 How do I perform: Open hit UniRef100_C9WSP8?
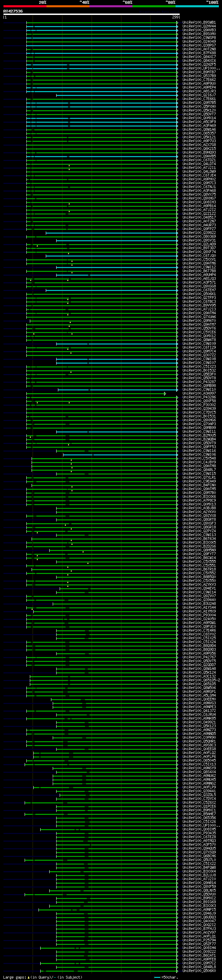point(199,38)
